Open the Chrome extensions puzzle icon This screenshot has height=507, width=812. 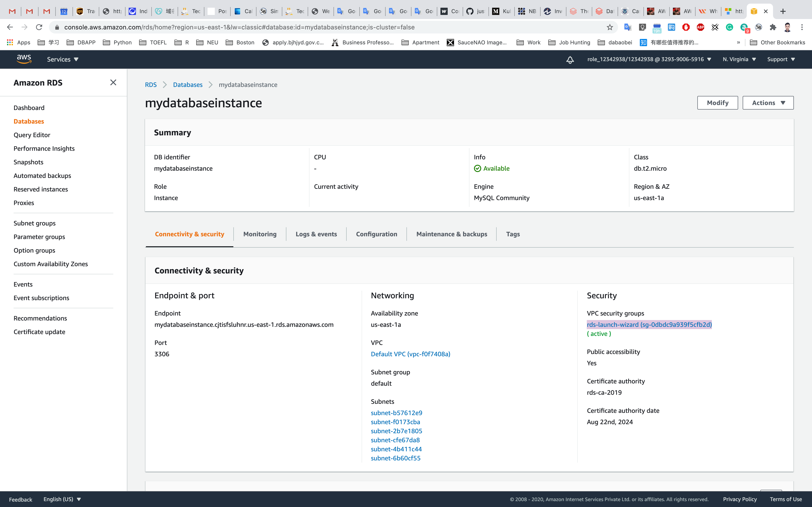pyautogui.click(x=773, y=27)
